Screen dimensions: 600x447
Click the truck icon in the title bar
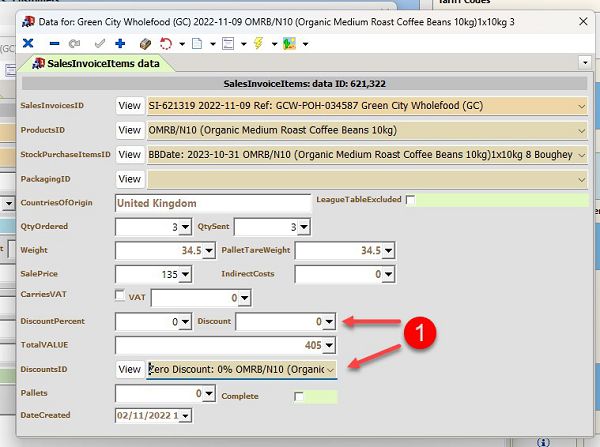click(28, 21)
